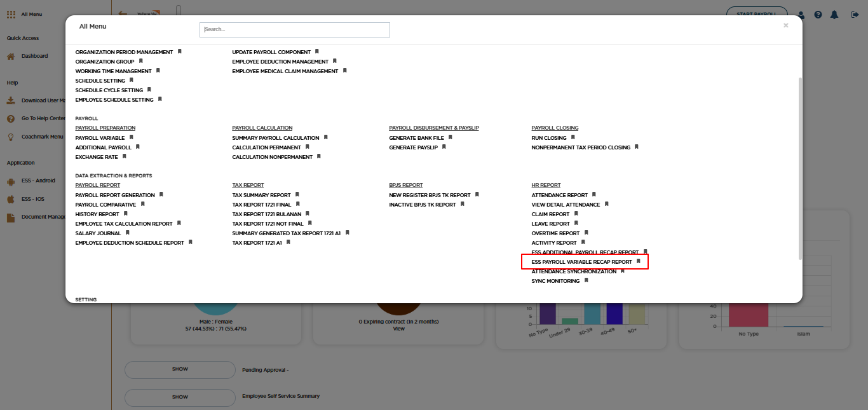Bookmark the Working Time Management entry
Image resolution: width=868 pixels, height=410 pixels.
click(158, 71)
